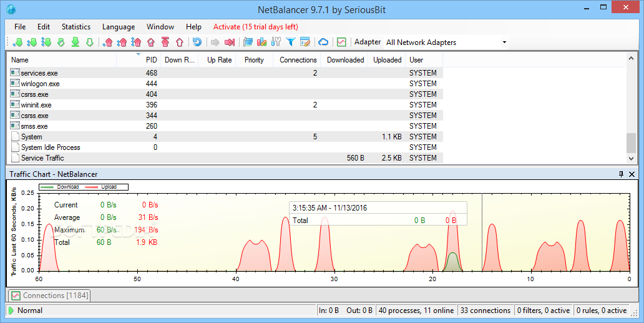The height and width of the screenshot is (323, 644).
Task: Click the half-filled green download limit arrow
Action: [x=61, y=42]
